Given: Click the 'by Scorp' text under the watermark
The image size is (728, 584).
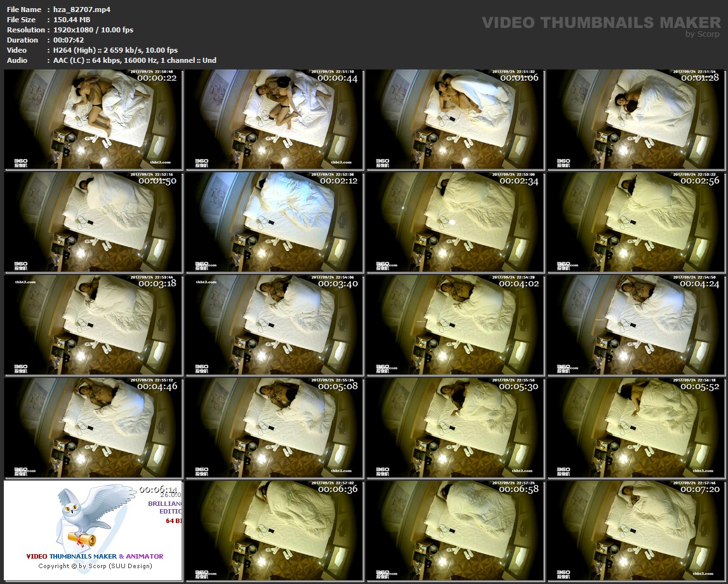Looking at the screenshot, I should coord(703,34).
